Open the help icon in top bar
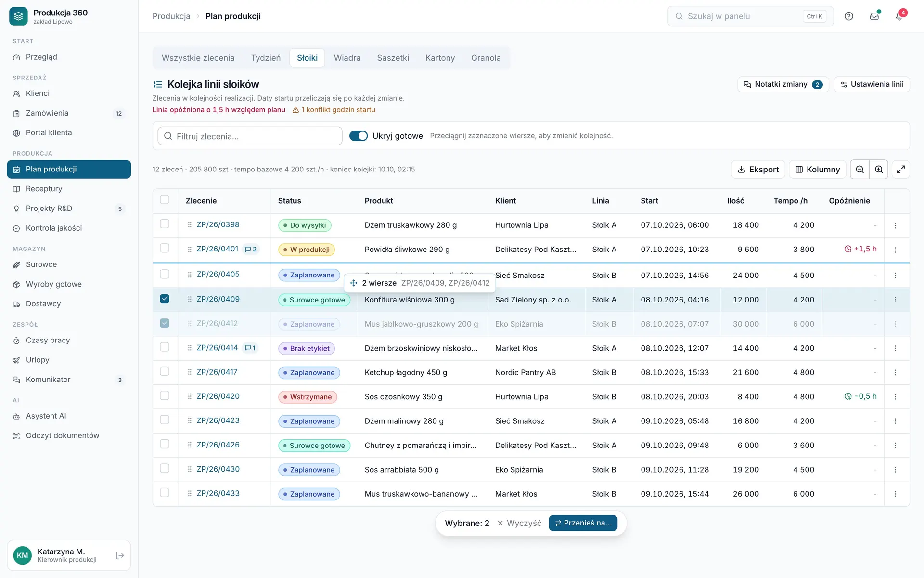This screenshot has width=924, height=578. pyautogui.click(x=849, y=16)
